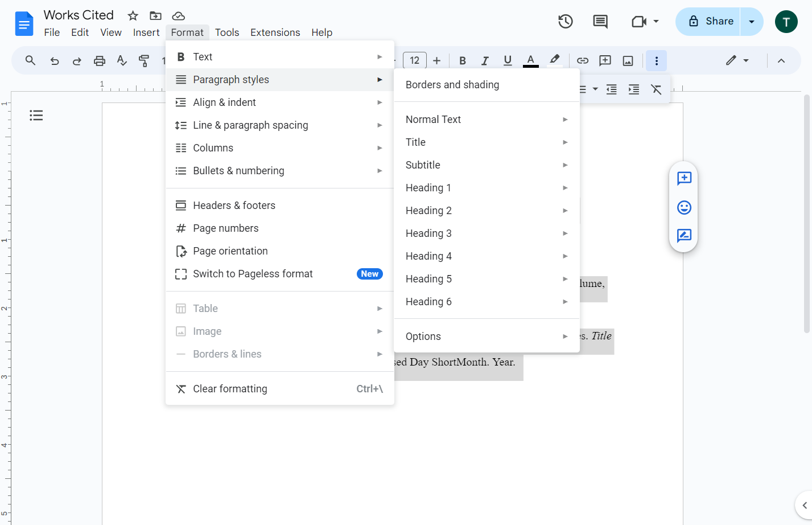Select Switch to Pageless format
Viewport: 812px width, 525px height.
pyautogui.click(x=280, y=274)
